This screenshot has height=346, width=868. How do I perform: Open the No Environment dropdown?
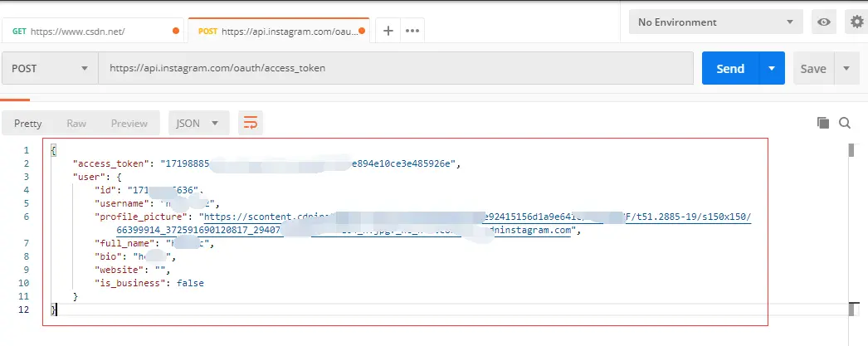(x=716, y=22)
